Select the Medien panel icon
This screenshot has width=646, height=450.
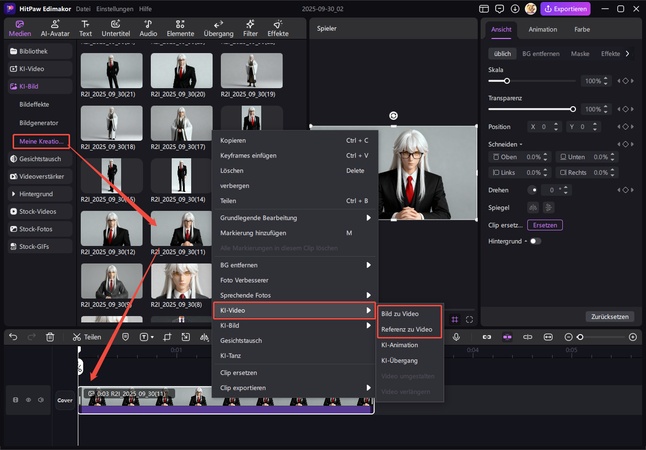coord(20,28)
